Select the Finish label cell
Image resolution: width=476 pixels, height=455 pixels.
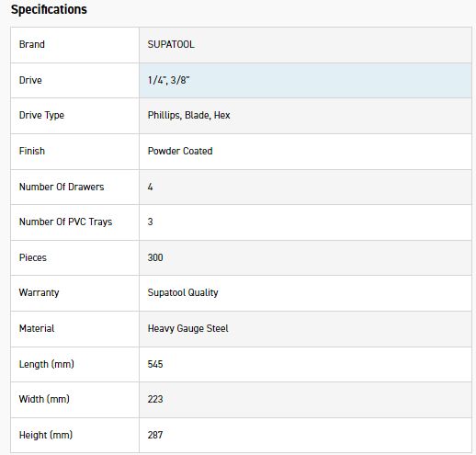[74, 152]
